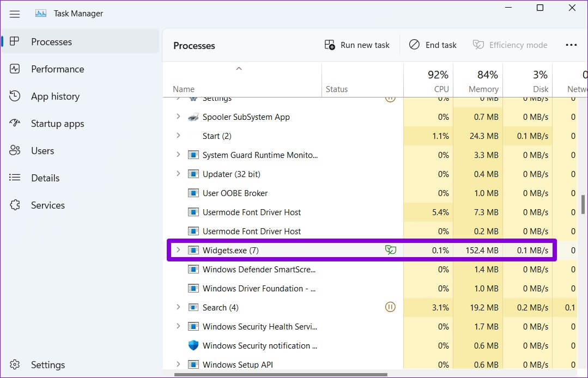This screenshot has width=588, height=378.
Task: Click the vertical scrollbar thumb
Action: click(x=583, y=204)
